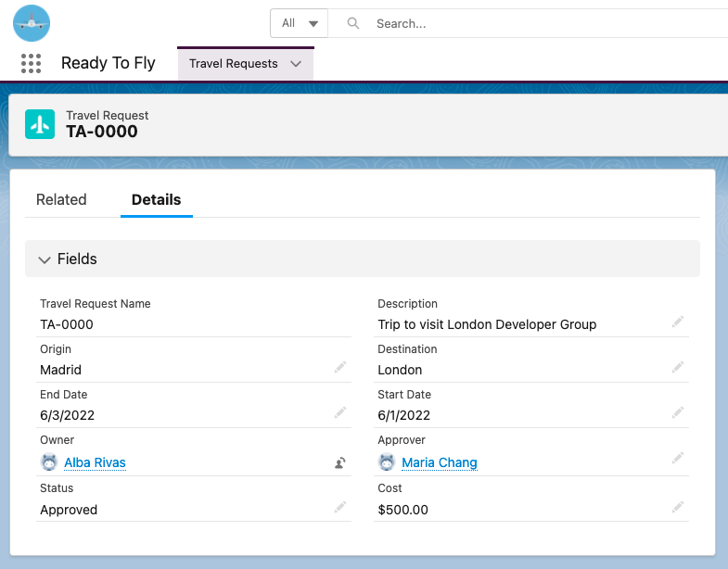The width and height of the screenshot is (728, 569).
Task: Edit the Status field pencil icon
Action: coord(339,507)
